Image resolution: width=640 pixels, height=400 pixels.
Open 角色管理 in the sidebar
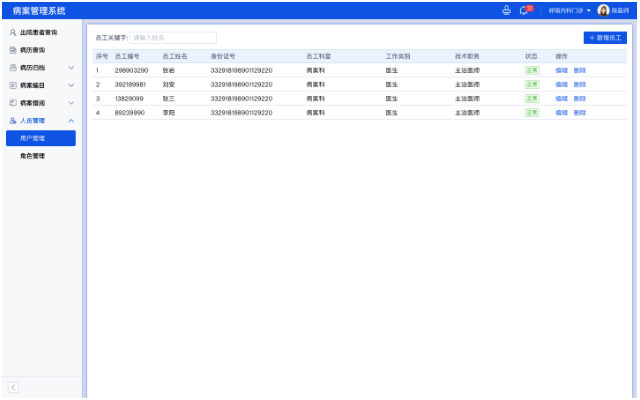(33, 156)
